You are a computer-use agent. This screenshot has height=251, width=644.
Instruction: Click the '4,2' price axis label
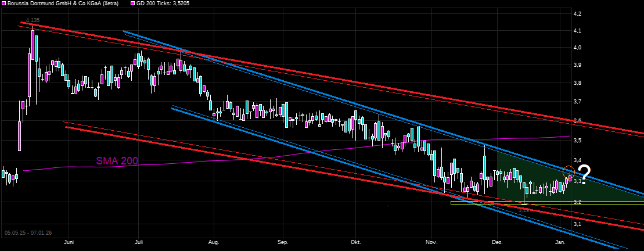pyautogui.click(x=577, y=14)
